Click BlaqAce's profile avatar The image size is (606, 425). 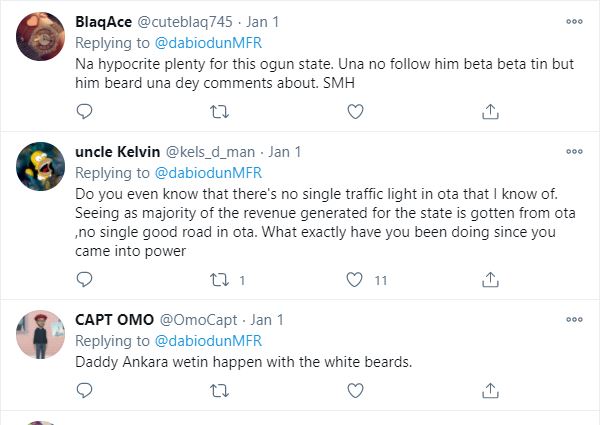click(41, 39)
